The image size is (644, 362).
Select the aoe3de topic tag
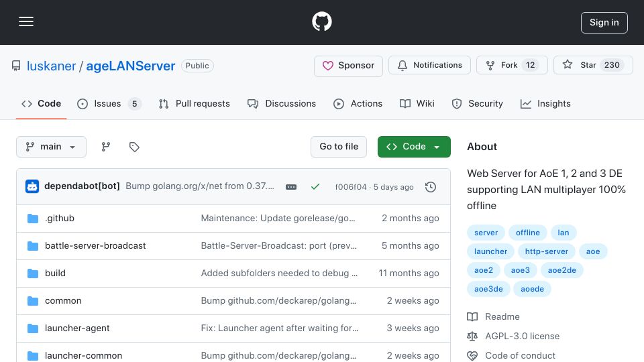[x=488, y=290]
